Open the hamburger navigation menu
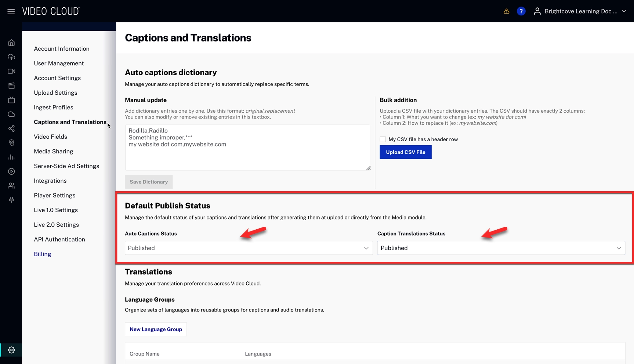Image resolution: width=634 pixels, height=364 pixels. (11, 11)
